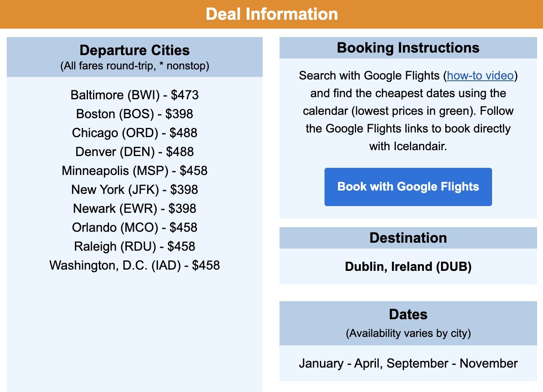Screen dimensions: 543x392
Task: Click the Orlando (MCO) $458 entry
Action: [135, 228]
